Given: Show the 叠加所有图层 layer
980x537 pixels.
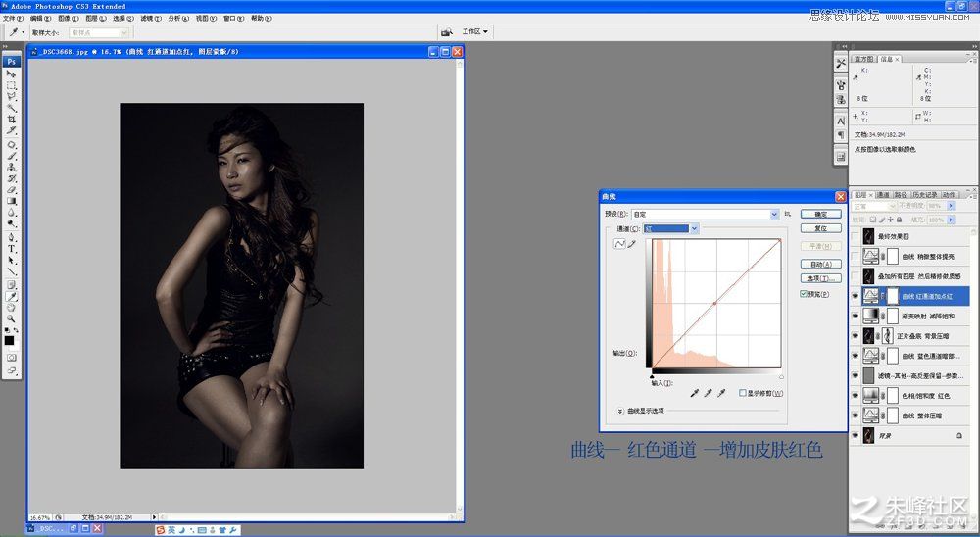Looking at the screenshot, I should tap(856, 275).
